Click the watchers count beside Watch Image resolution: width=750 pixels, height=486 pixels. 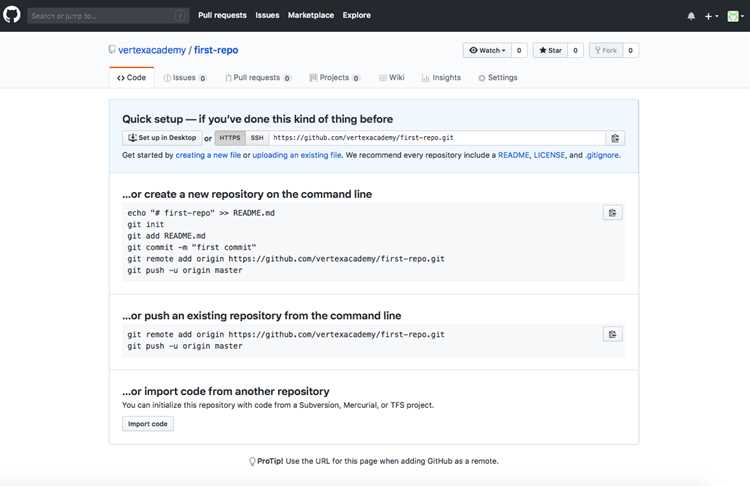519,50
